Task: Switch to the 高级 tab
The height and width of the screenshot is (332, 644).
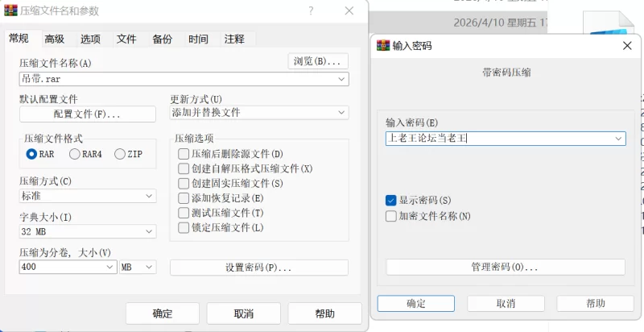Action: tap(55, 39)
